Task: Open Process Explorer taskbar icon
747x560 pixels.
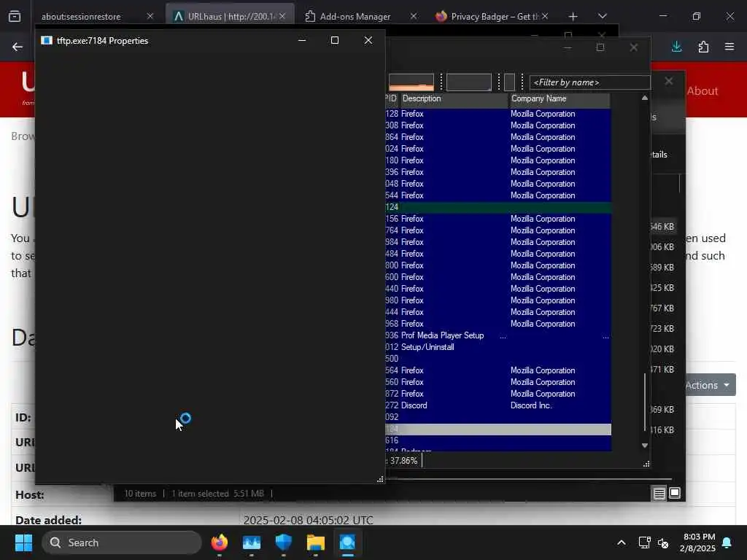Action: 347,542
